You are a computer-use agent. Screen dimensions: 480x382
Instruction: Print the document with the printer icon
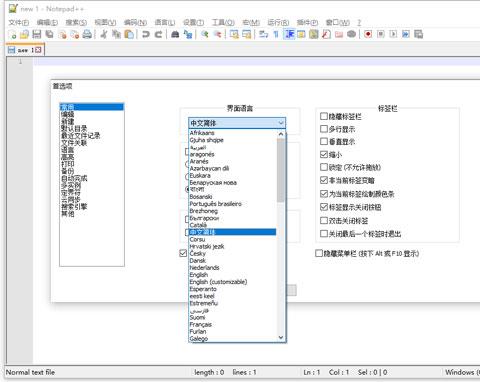coord(87,34)
